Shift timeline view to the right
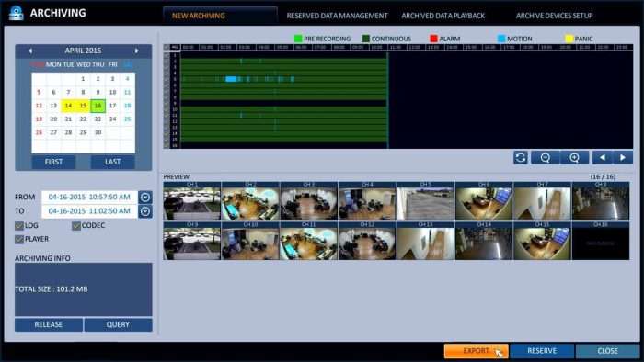The height and width of the screenshot is (362, 644). click(623, 158)
